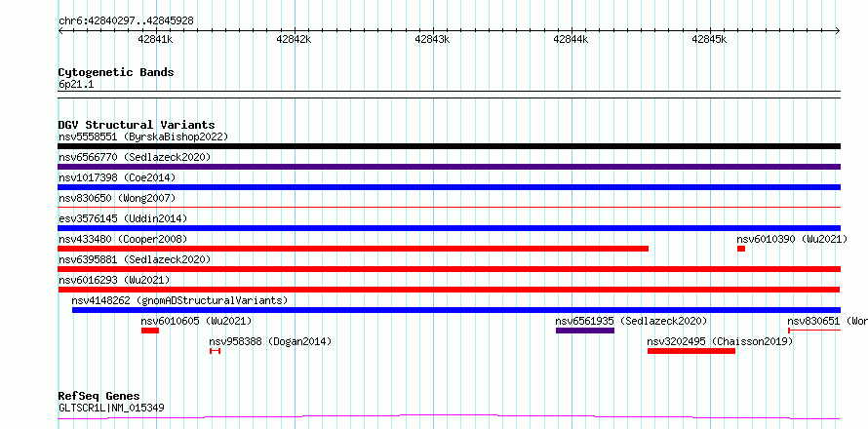868x429 pixels.
Task: Click the thin red nsv830650 line
Action: pyautogui.click(x=449, y=207)
